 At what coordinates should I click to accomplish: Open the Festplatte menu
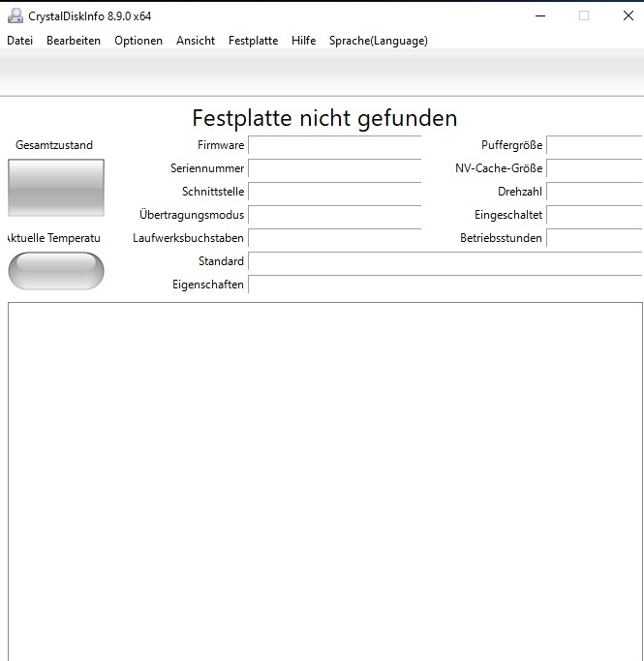point(253,41)
